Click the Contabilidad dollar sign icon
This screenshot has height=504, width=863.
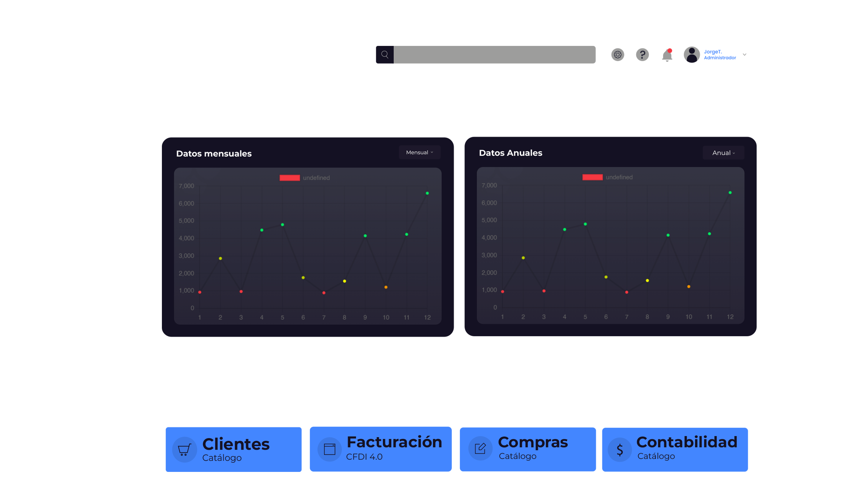(x=620, y=449)
